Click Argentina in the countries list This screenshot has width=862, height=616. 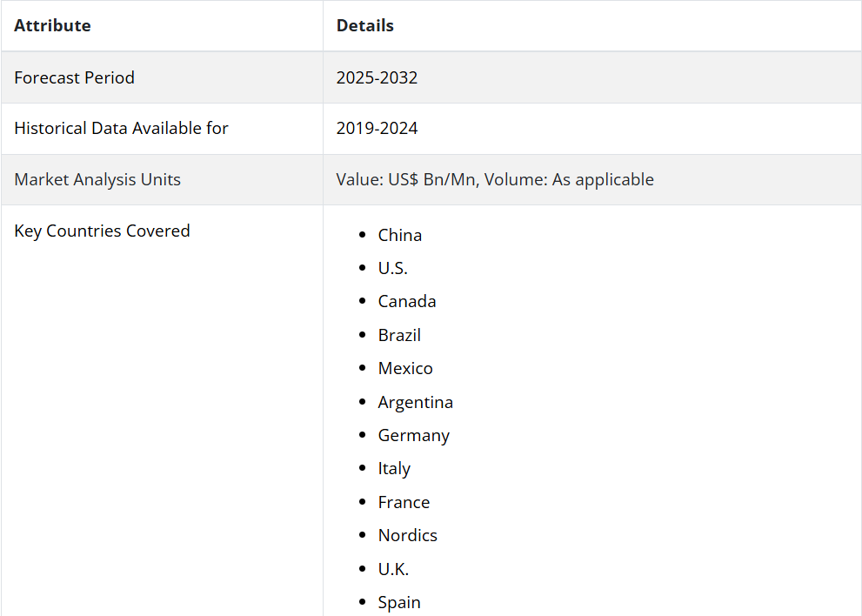pos(416,403)
